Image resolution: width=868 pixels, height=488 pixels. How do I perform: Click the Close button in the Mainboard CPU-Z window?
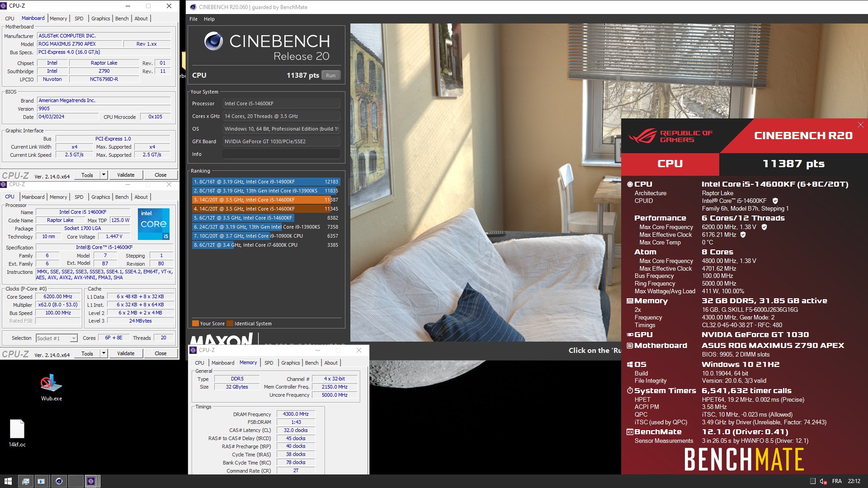pos(160,175)
